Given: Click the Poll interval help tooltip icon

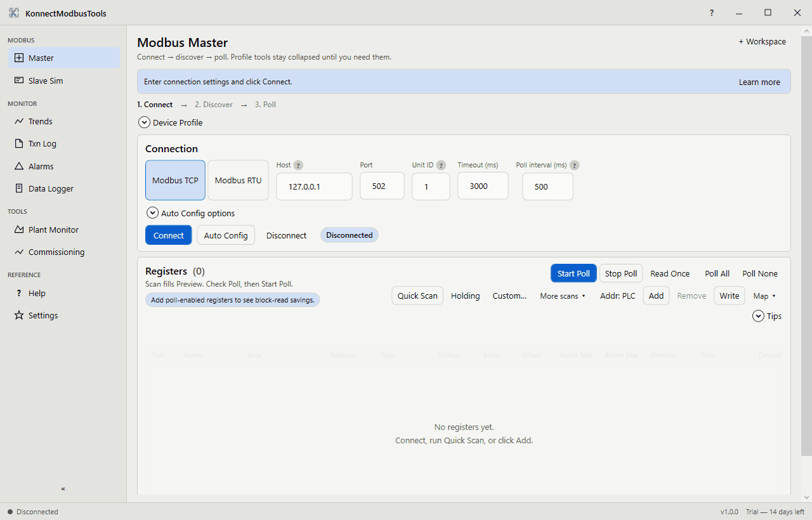Looking at the screenshot, I should (574, 165).
